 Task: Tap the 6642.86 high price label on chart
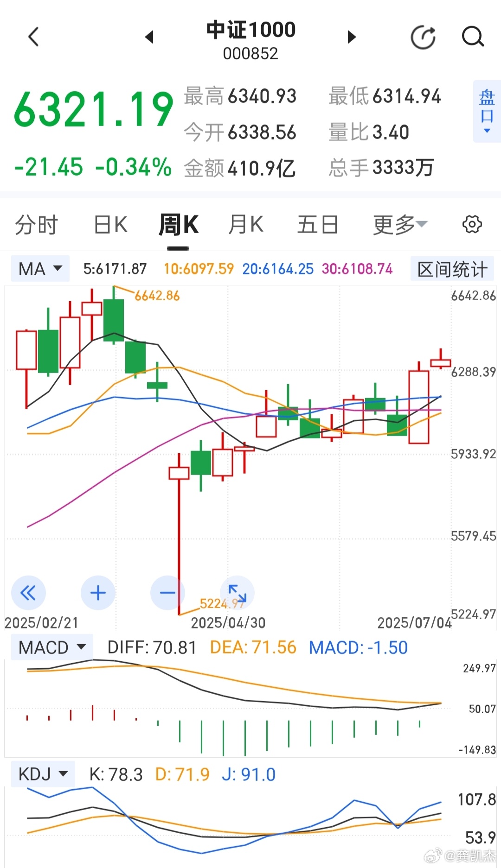pyautogui.click(x=157, y=296)
